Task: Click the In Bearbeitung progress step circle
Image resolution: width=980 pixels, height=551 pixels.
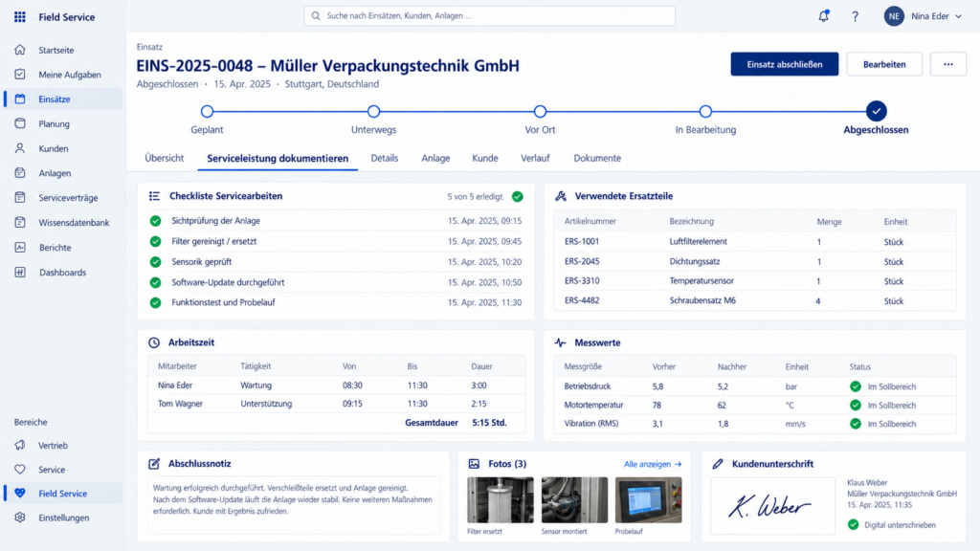Action: pyautogui.click(x=705, y=111)
